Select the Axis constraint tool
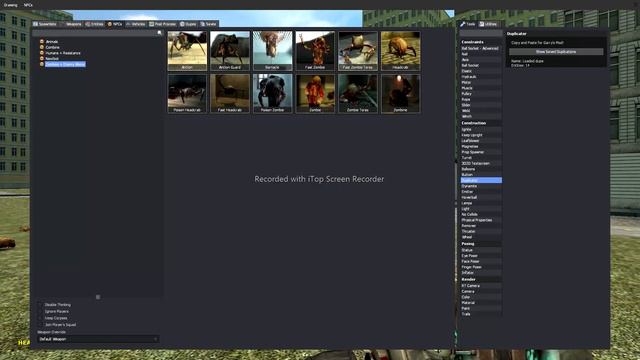Screen dimensions: 640x360 tap(481, 60)
